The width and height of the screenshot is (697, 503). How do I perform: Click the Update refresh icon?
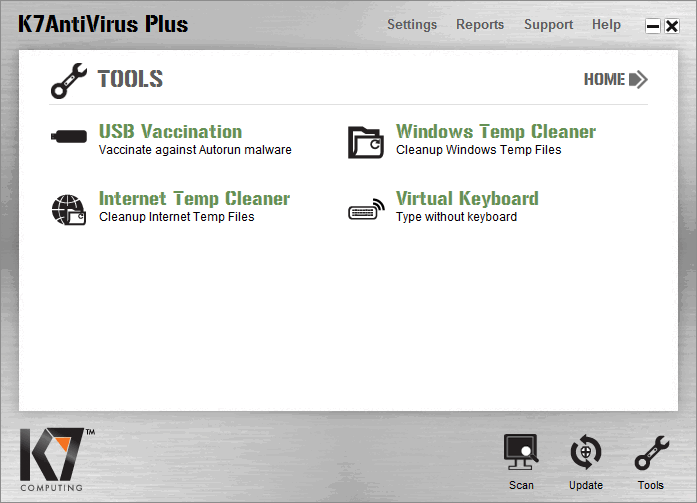pos(586,452)
